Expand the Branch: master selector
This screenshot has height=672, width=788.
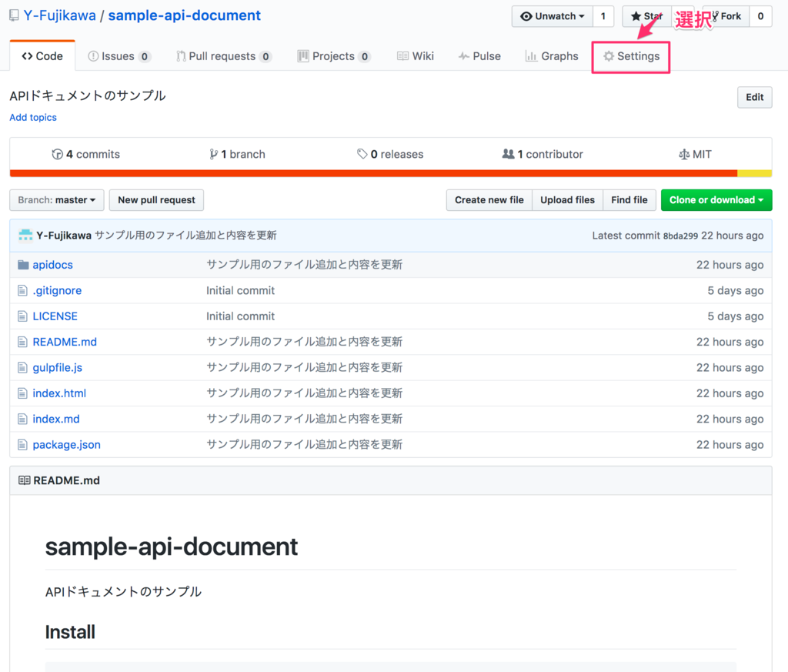pyautogui.click(x=57, y=200)
